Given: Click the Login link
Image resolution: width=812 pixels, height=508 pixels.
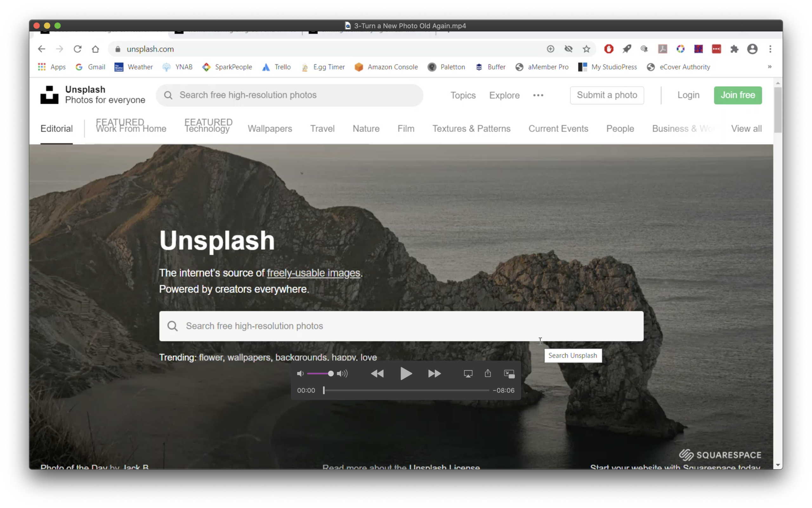Looking at the screenshot, I should pos(688,95).
